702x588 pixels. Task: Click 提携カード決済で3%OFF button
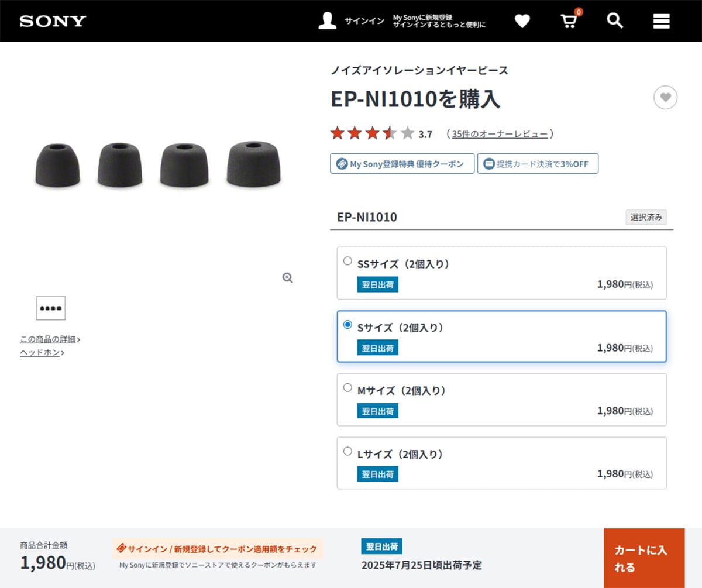click(538, 164)
